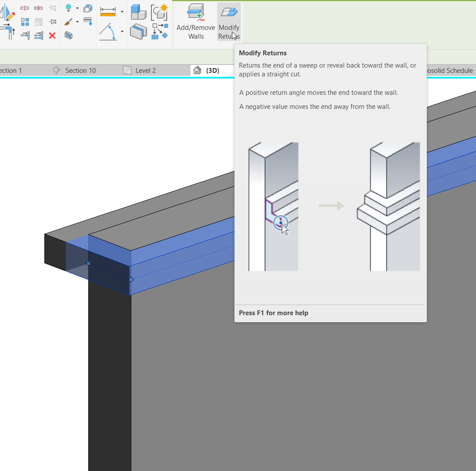Select the Measure tool
The image size is (476, 471).
click(x=108, y=11)
